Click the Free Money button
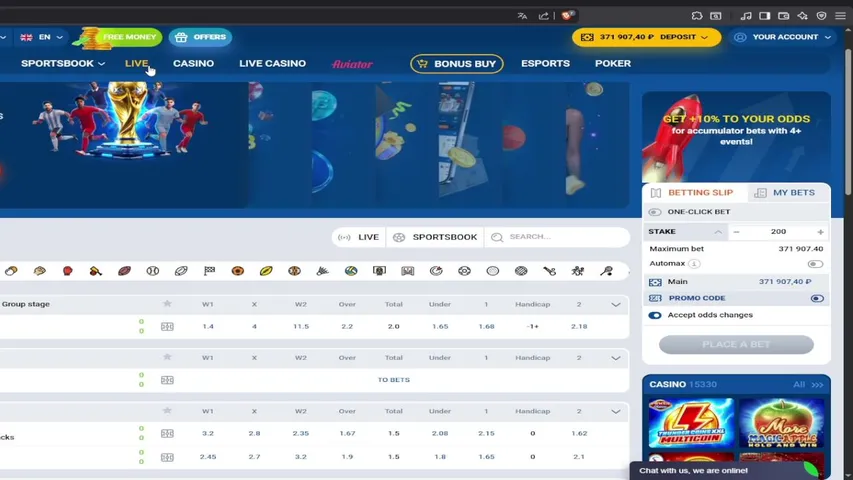Image resolution: width=853 pixels, height=480 pixels. pos(121,37)
